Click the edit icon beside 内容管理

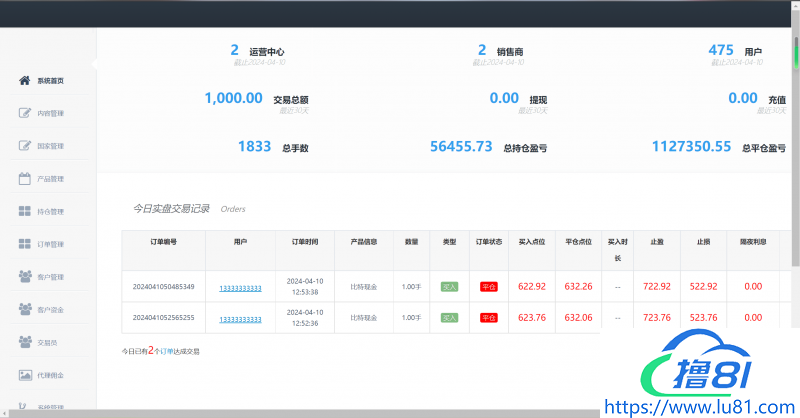[x=25, y=113]
